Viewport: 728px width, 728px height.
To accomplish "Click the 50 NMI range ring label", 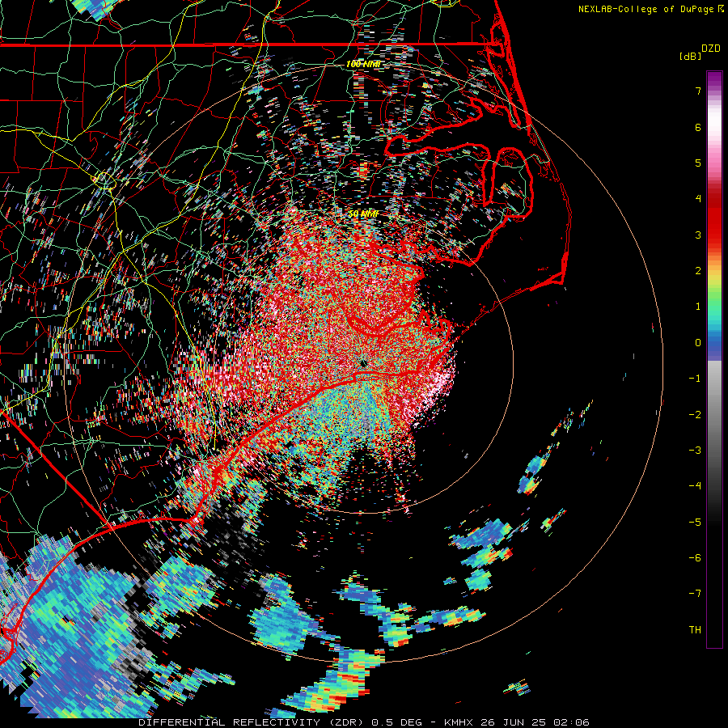I will click(x=363, y=214).
